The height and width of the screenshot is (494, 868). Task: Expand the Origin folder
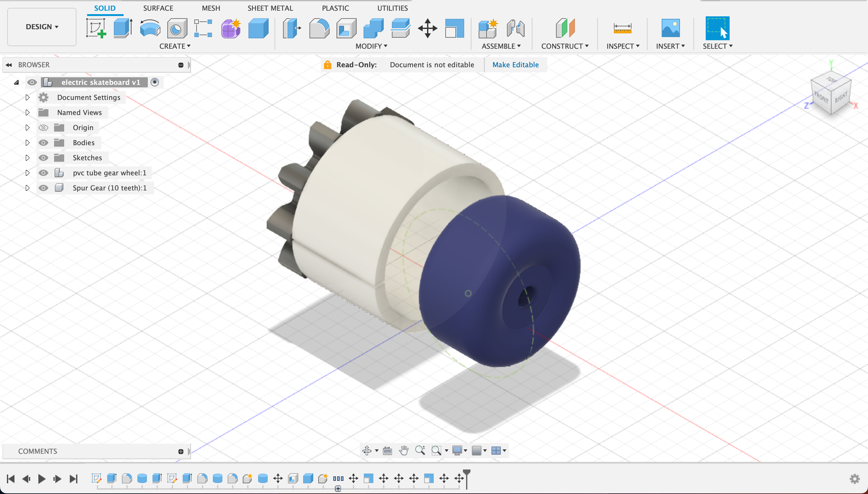point(27,128)
